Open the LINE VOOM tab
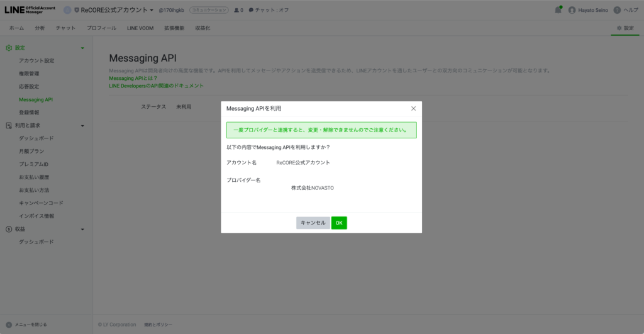This screenshot has width=644, height=334. tap(140, 28)
